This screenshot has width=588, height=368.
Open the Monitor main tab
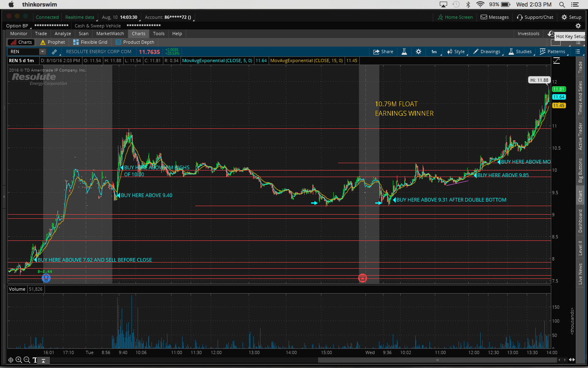coord(19,34)
